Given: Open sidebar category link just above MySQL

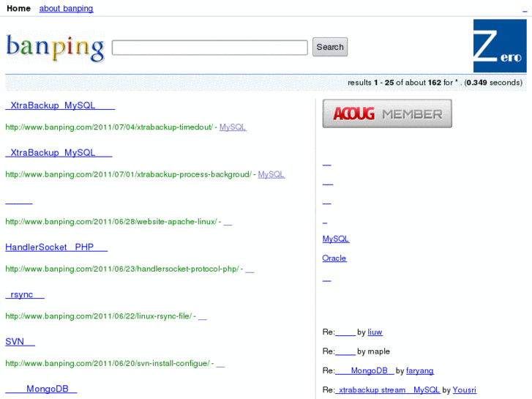Looking at the screenshot, I should (325, 220).
